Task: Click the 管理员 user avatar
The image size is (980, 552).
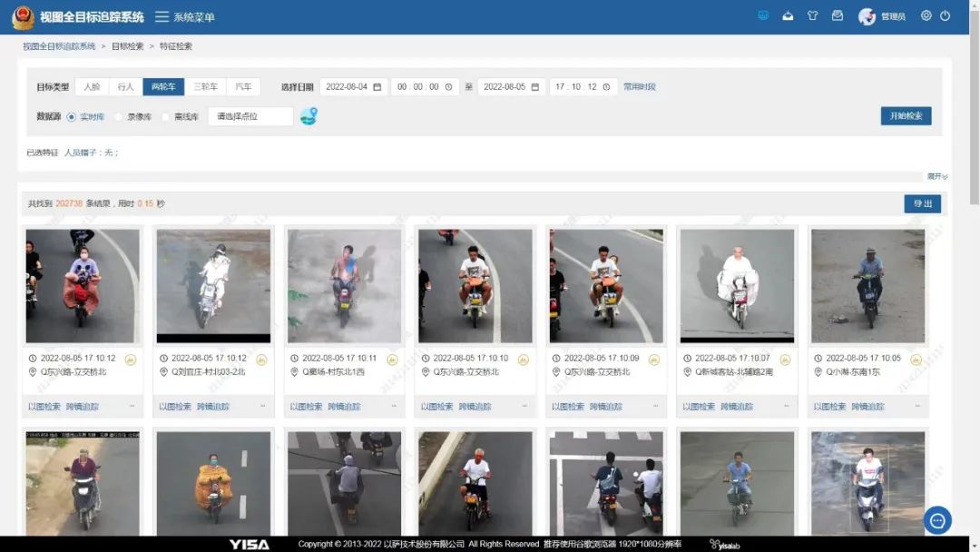Action: 867,16
